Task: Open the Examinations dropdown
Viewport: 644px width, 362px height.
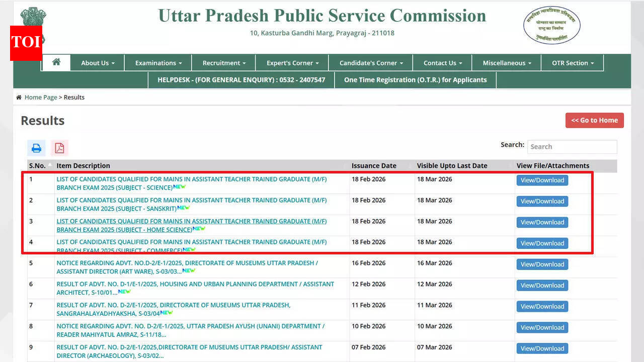Action: point(157,62)
